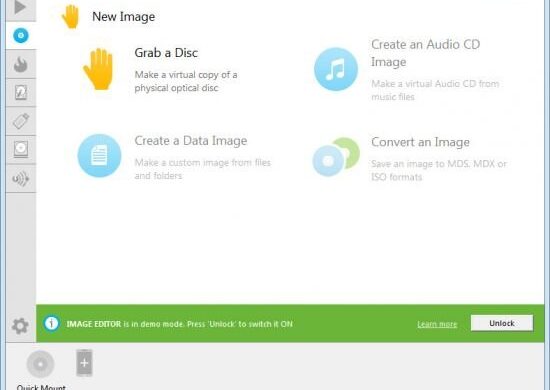Click the Quick Mount label
This screenshot has width=550, height=390.
tap(41, 387)
